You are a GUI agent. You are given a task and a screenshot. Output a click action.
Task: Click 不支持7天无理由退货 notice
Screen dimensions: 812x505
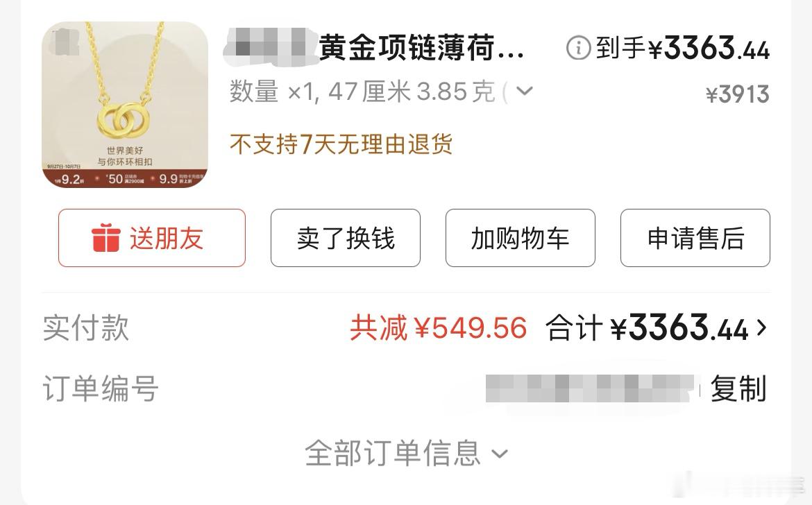(x=341, y=144)
